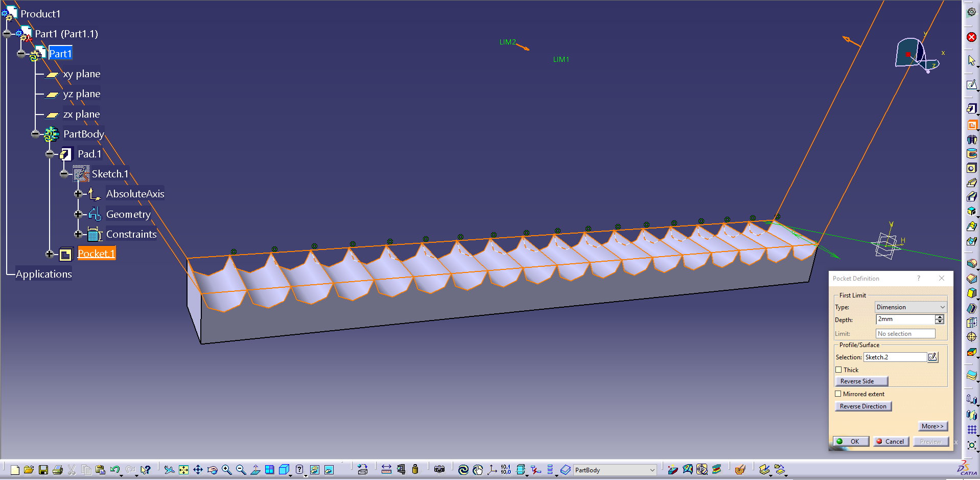This screenshot has height=480, width=980.
Task: Click the Select arrow tool
Action: click(x=972, y=60)
